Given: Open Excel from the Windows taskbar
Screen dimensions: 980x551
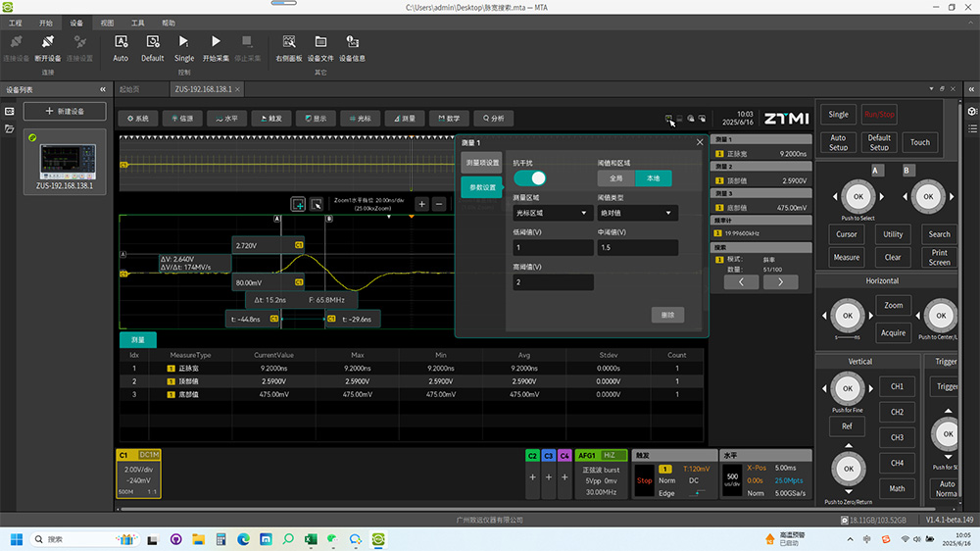Looking at the screenshot, I should pyautogui.click(x=311, y=539).
